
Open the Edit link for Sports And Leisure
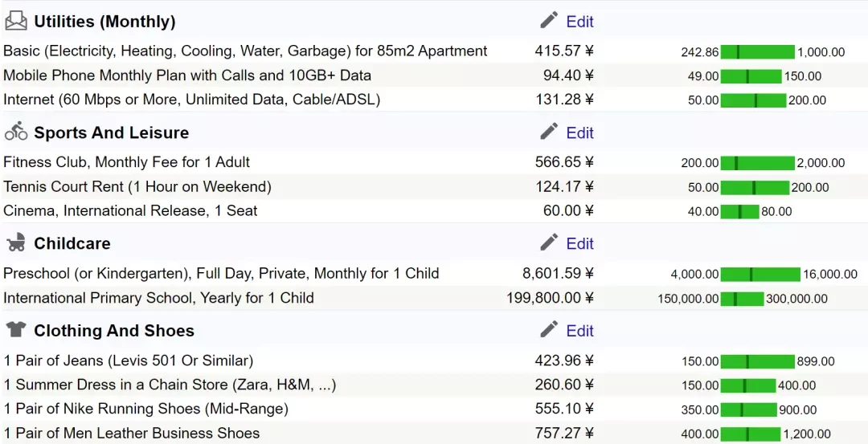tap(579, 132)
